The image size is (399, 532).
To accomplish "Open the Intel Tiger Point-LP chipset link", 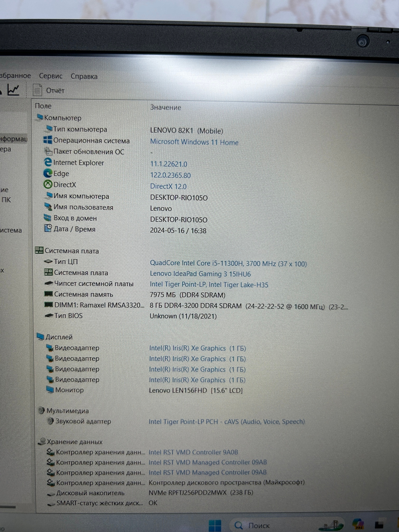I will (209, 285).
